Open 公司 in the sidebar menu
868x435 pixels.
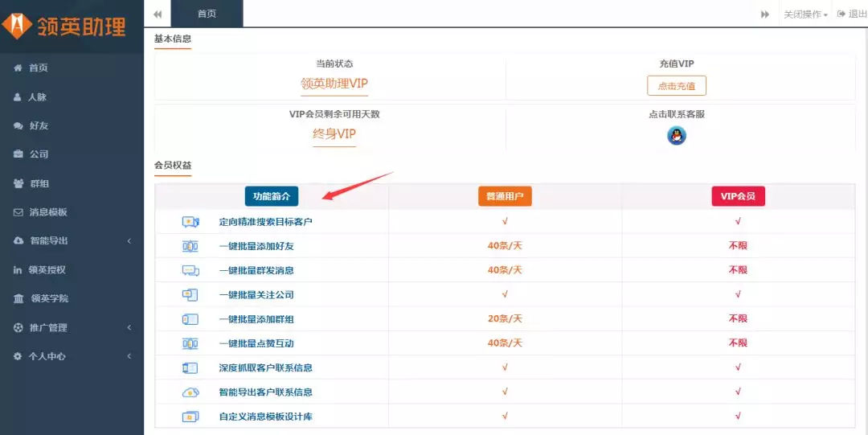[x=39, y=154]
